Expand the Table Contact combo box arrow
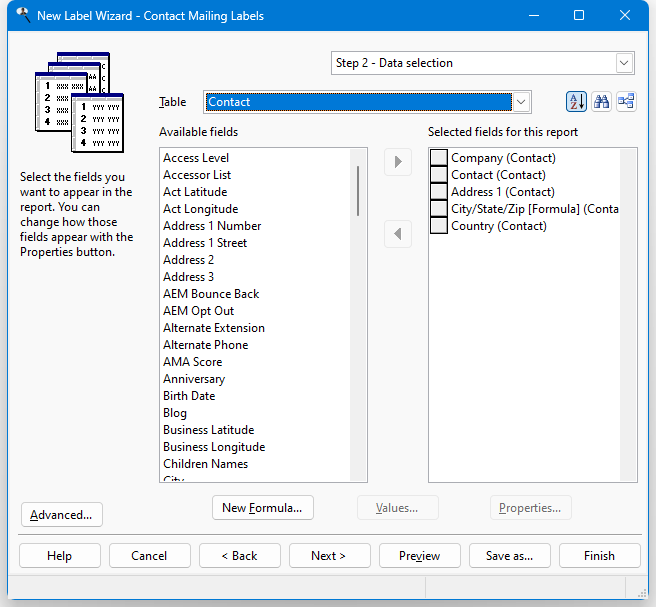The width and height of the screenshot is (656, 607). 521,102
